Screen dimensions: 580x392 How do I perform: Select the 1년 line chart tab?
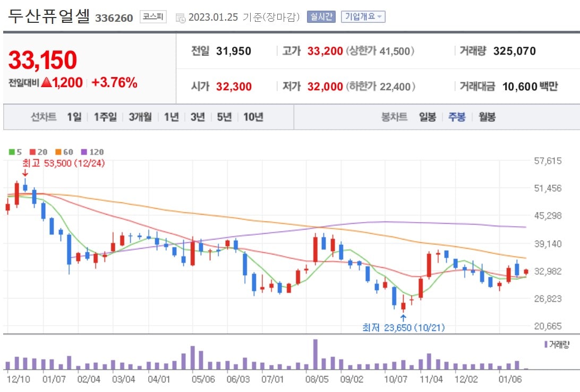point(172,117)
